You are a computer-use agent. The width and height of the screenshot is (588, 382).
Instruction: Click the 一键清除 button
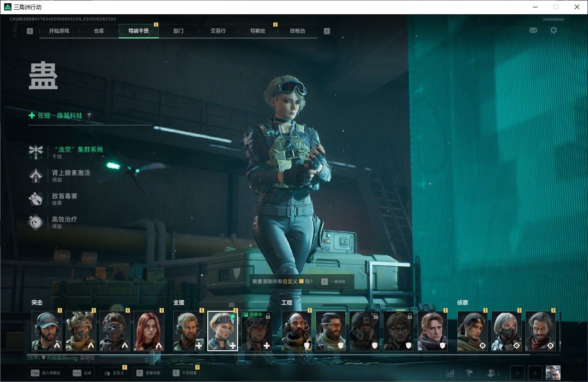click(x=333, y=281)
